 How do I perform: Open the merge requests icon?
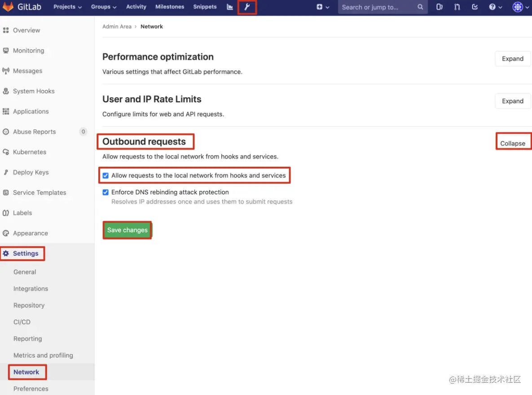point(457,7)
